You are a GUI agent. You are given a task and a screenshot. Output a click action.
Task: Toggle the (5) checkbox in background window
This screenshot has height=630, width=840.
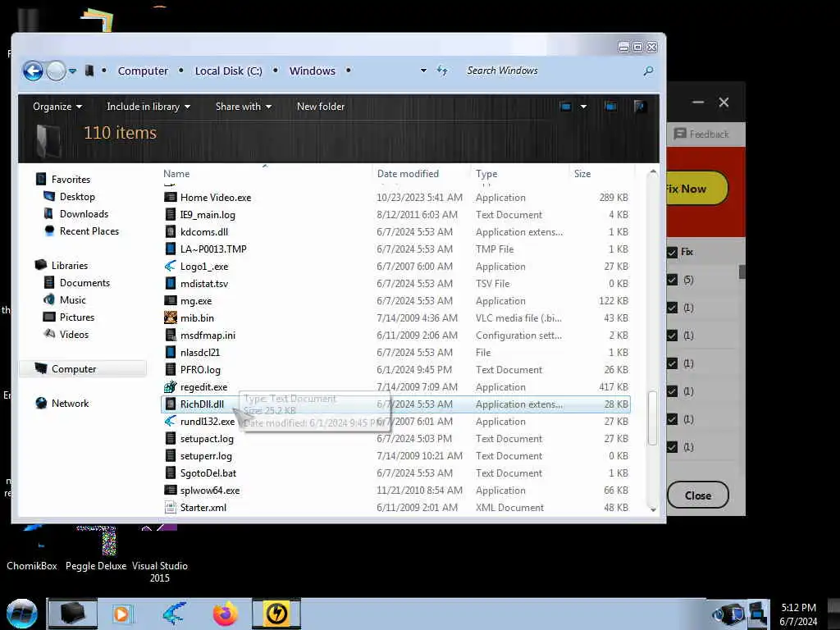pos(672,280)
